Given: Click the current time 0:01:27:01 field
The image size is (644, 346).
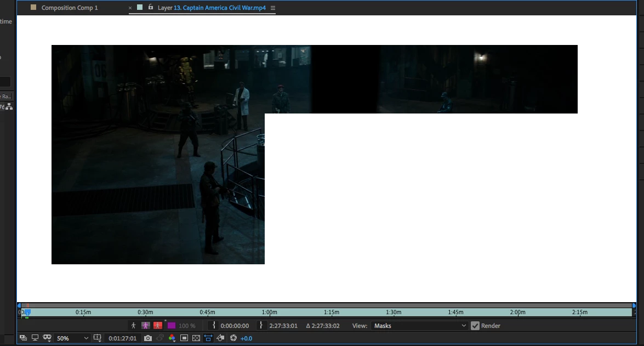Looking at the screenshot, I should pyautogui.click(x=122, y=338).
